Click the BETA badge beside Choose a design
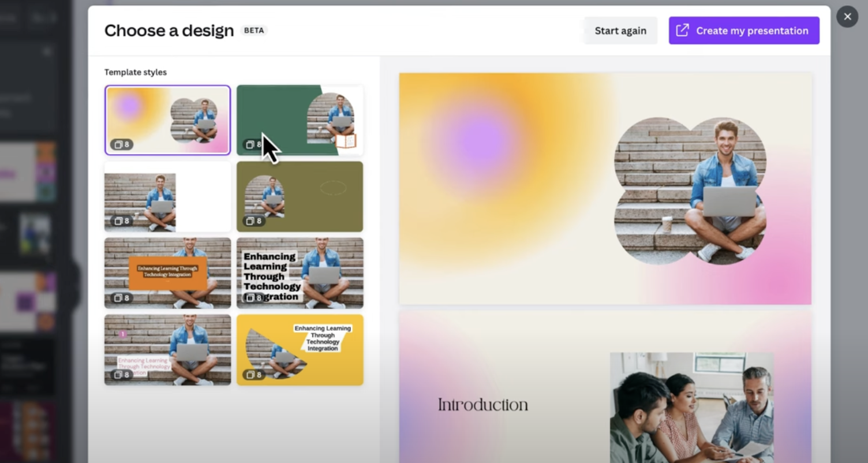 click(254, 31)
